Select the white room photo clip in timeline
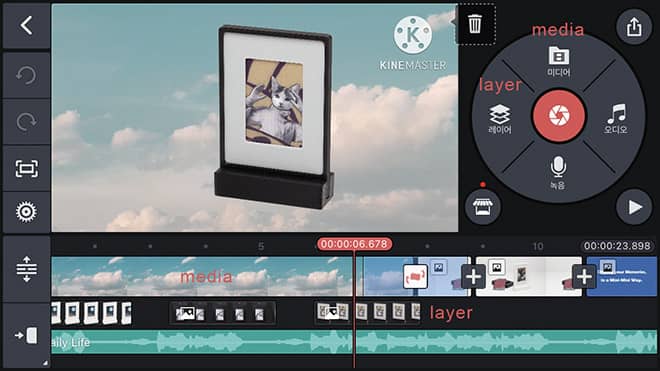Screen dimensions: 660x371 529,276
